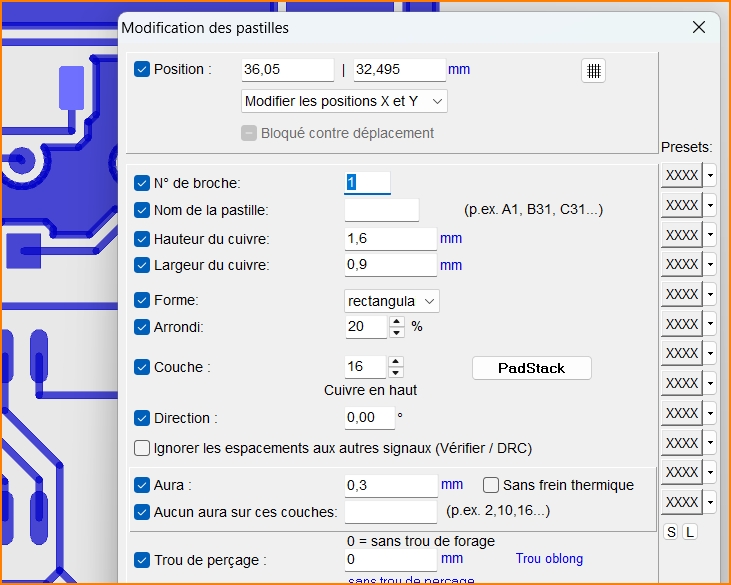Close the Modification des pastilles dialog
This screenshot has width=731, height=585.
point(699,28)
